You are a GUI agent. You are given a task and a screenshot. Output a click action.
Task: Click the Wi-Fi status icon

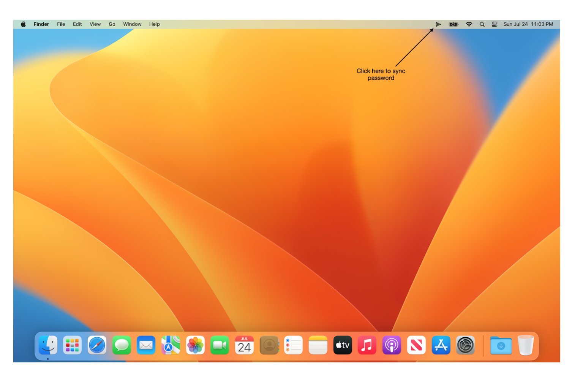(469, 24)
